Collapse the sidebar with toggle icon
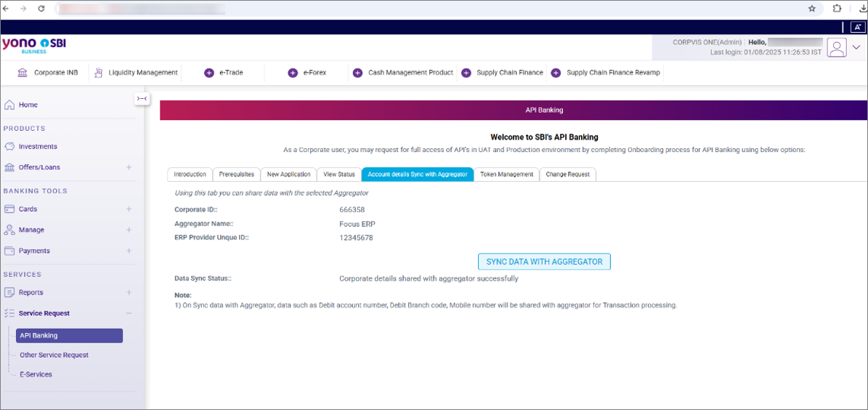The image size is (868, 410). click(142, 98)
